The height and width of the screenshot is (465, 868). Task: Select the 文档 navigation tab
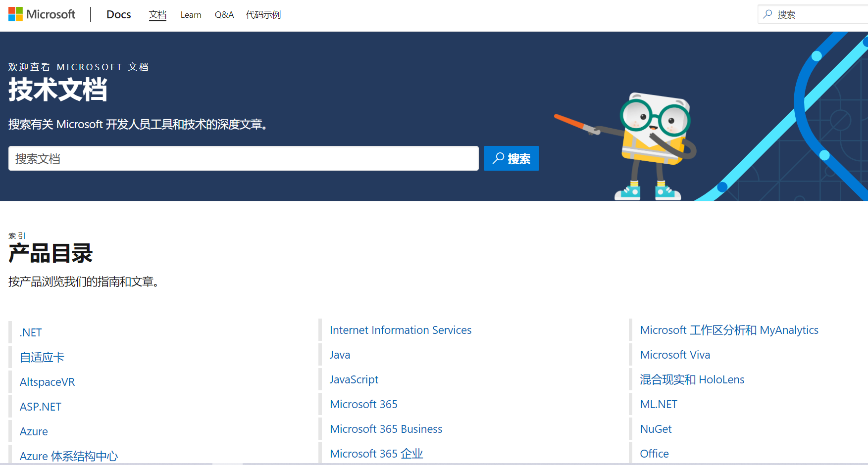tap(157, 15)
